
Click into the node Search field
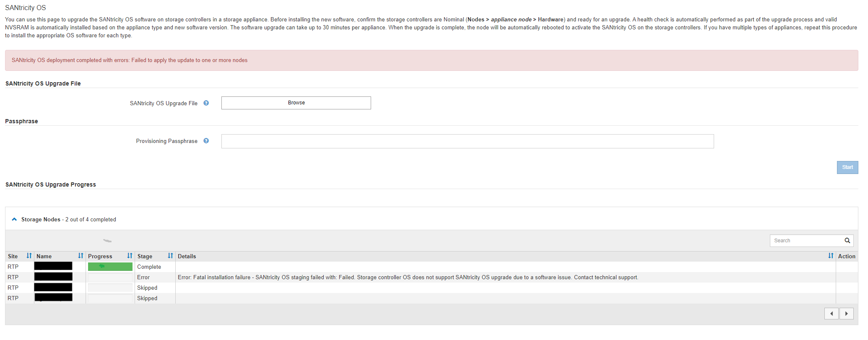807,241
